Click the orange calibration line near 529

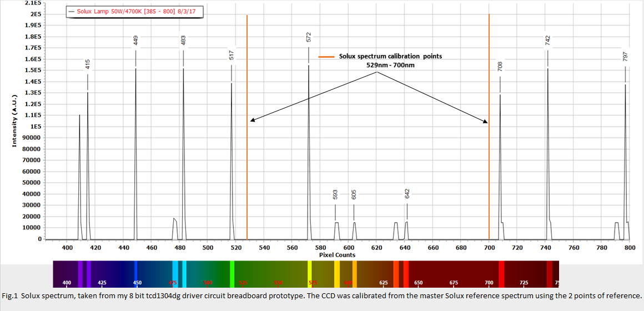coord(247,127)
